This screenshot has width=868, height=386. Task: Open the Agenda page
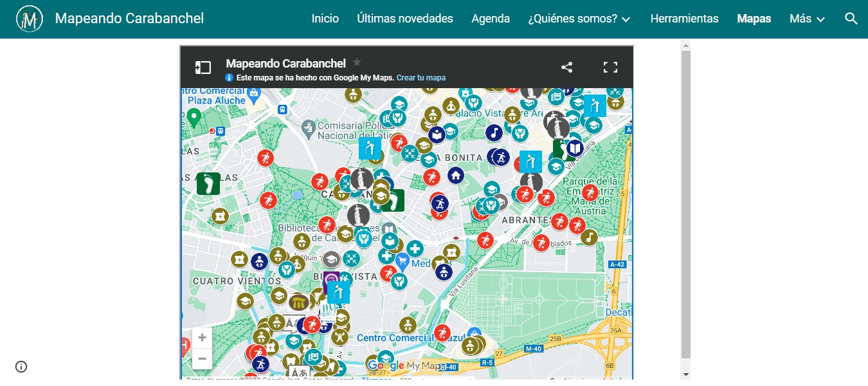491,19
